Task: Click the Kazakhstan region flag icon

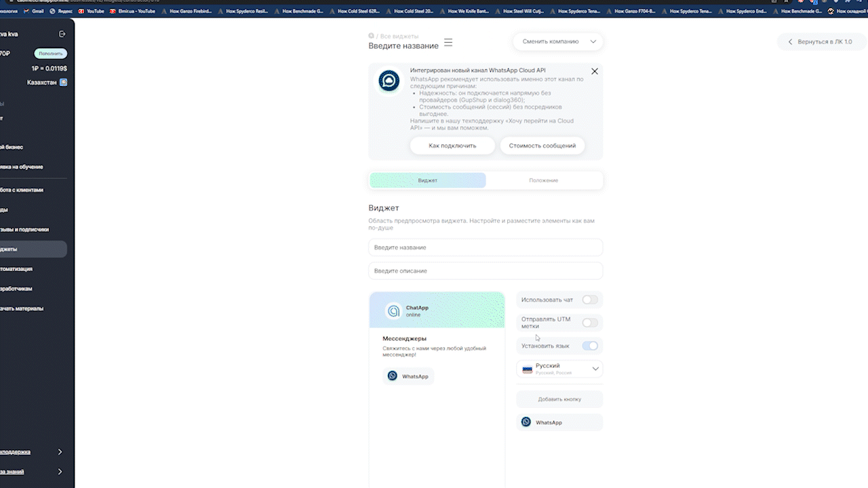Action: click(64, 82)
